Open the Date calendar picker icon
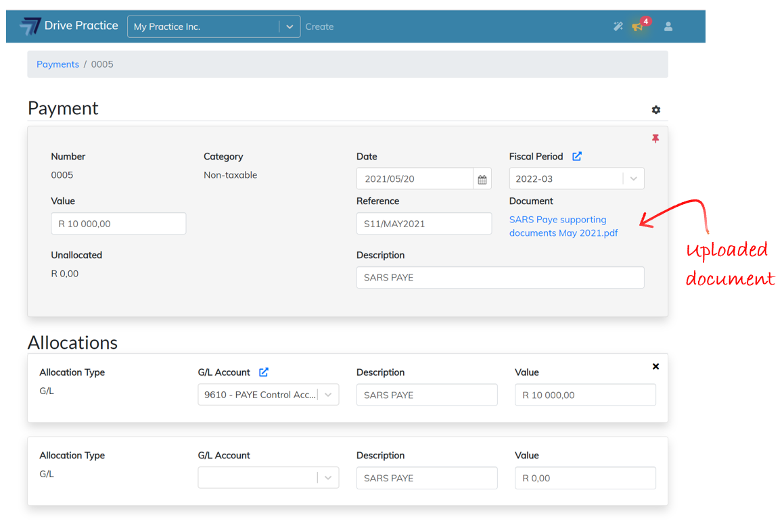 click(x=482, y=179)
